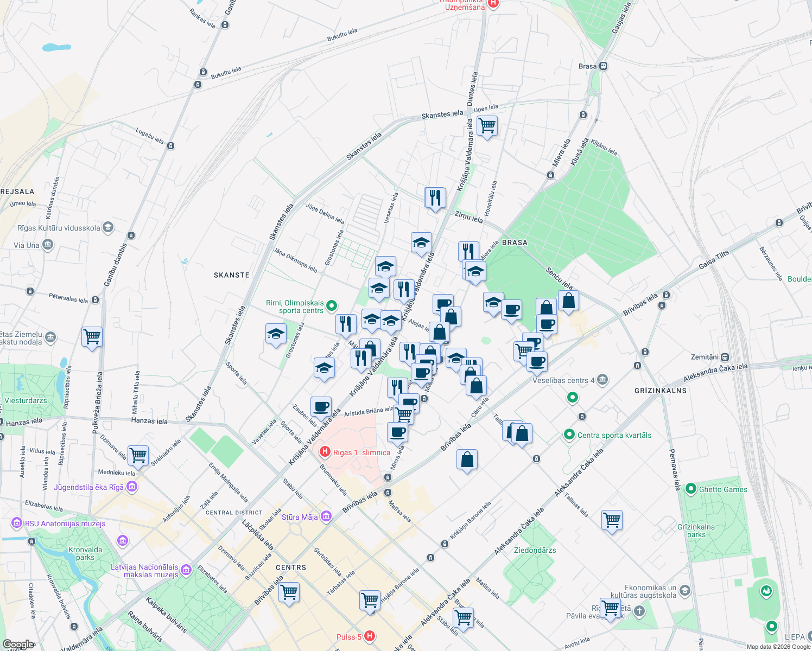
Task: Click the school icon at Rīgas Kultūru vidusskola
Action: pyautogui.click(x=107, y=227)
